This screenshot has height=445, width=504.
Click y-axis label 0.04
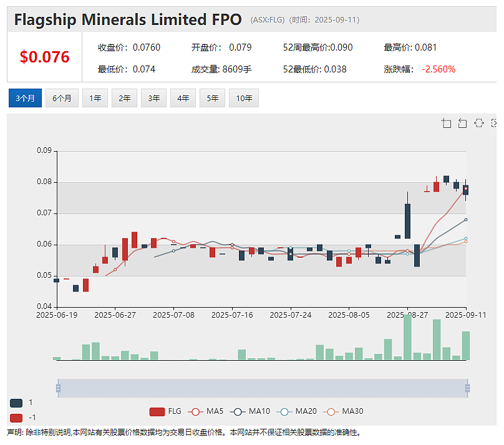click(44, 306)
